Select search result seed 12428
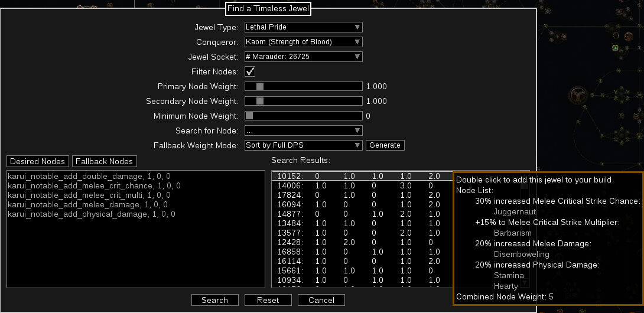This screenshot has width=644, height=313. pyautogui.click(x=363, y=242)
